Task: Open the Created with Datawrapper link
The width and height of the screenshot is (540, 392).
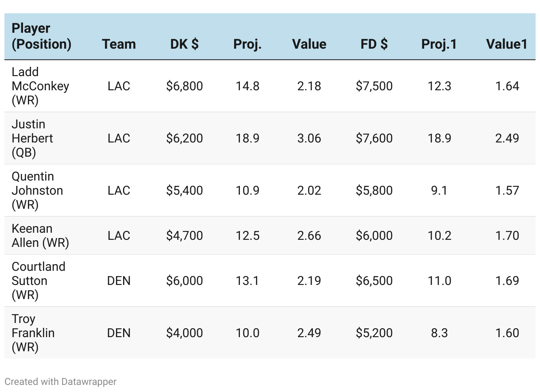Action: pos(61,381)
